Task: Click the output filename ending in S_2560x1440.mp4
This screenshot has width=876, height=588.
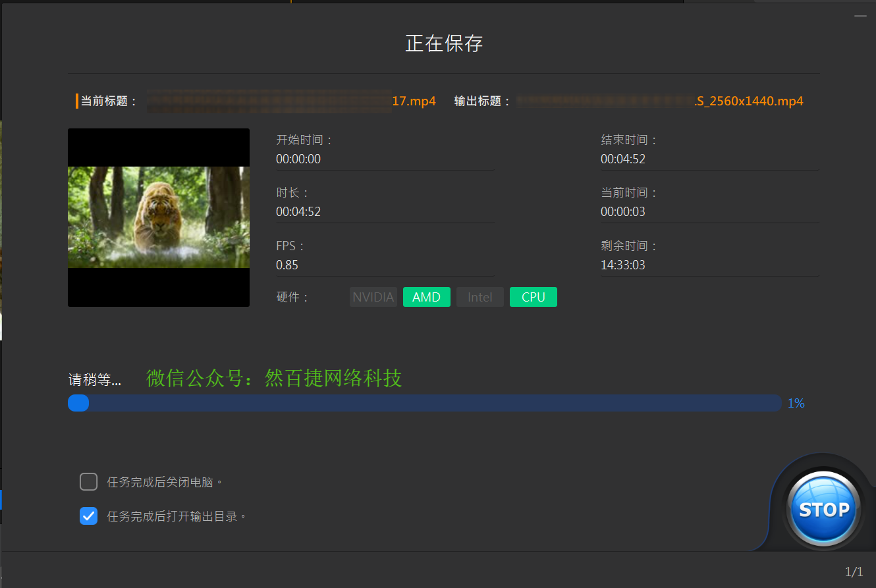Action: tap(749, 101)
